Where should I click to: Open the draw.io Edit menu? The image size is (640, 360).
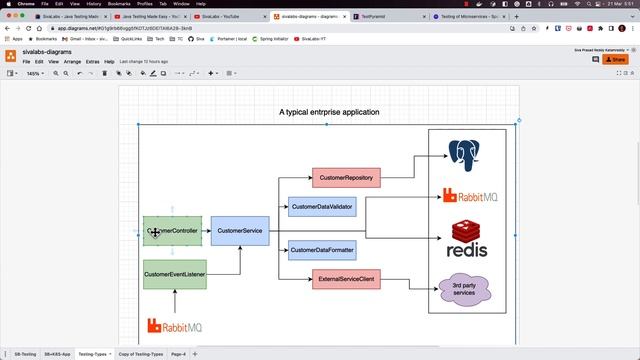pyautogui.click(x=39, y=62)
